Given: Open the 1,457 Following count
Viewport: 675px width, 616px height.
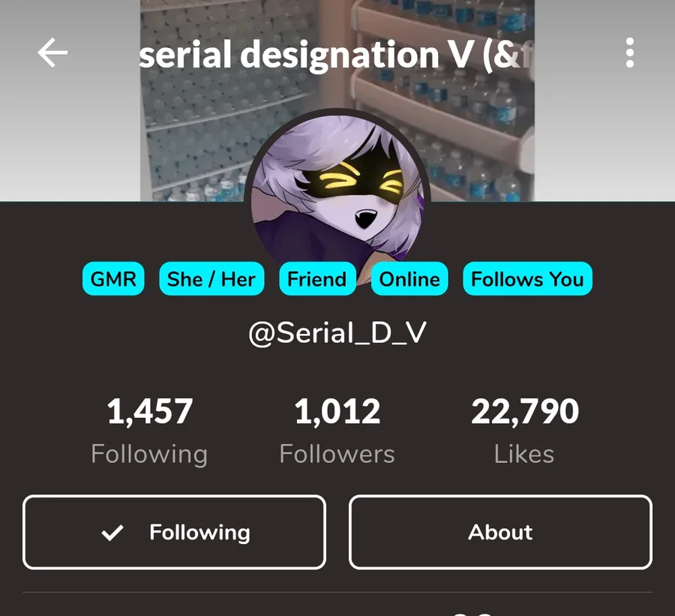Looking at the screenshot, I should click(150, 411).
